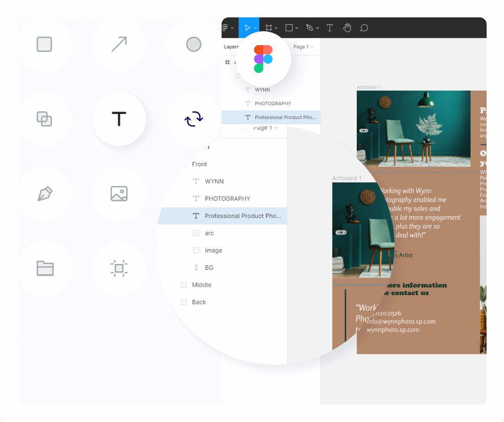Image resolution: width=504 pixels, height=422 pixels.
Task: Select the Move tool in the toolbar
Action: [x=247, y=28]
